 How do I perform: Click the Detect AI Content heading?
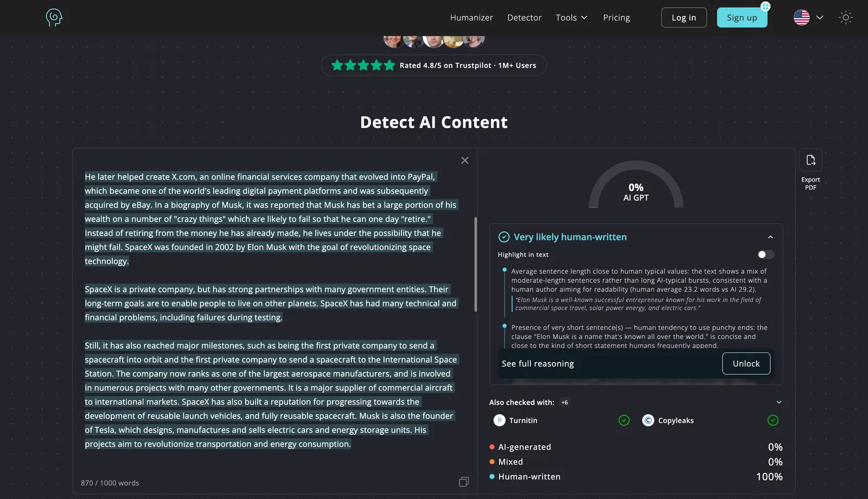point(433,122)
